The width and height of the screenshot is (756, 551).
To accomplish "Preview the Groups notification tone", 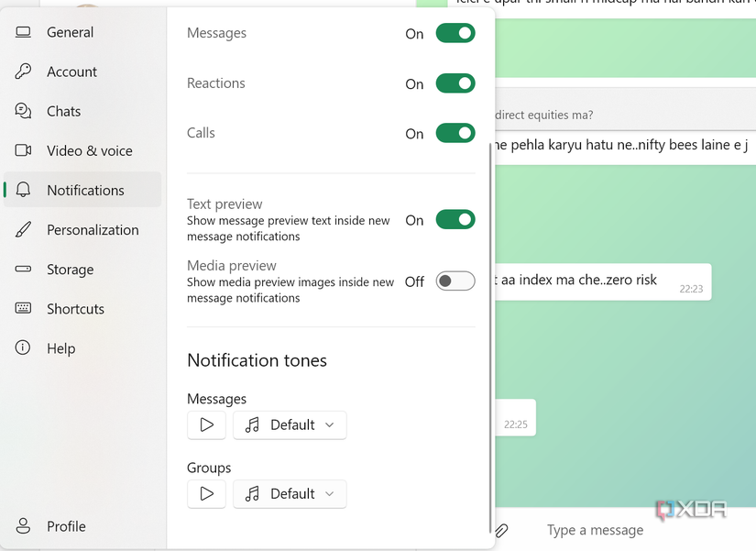I will (206, 494).
